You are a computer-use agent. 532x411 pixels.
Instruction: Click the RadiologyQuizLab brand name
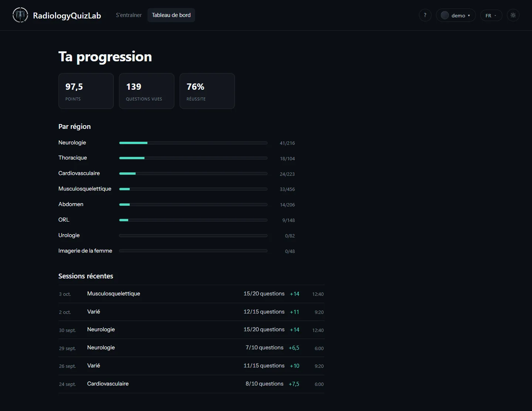point(67,16)
